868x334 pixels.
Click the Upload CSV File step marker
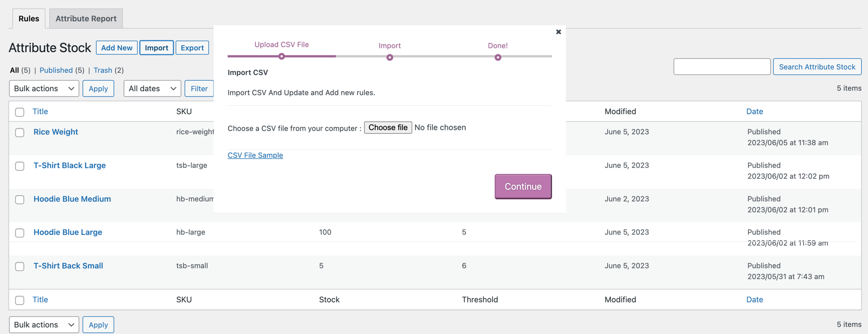[x=282, y=56]
